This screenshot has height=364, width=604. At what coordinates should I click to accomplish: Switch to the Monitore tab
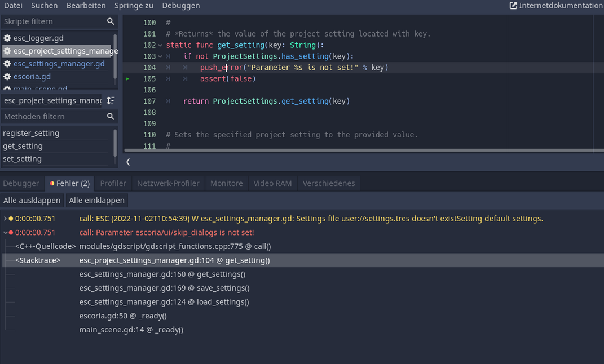click(226, 183)
